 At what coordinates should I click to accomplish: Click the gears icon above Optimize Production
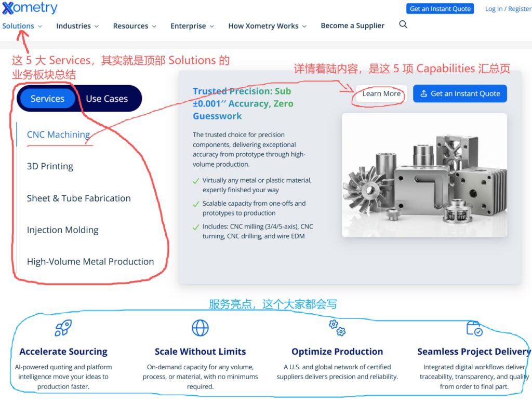pos(337,328)
